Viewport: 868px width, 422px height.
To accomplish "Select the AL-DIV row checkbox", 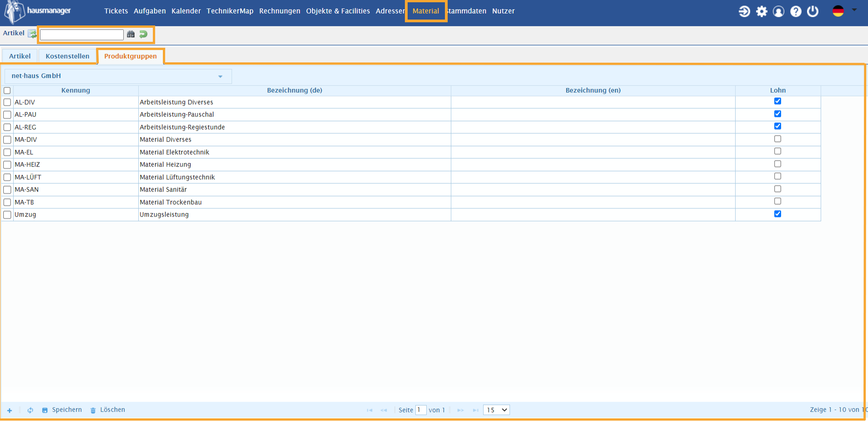I will [x=7, y=102].
